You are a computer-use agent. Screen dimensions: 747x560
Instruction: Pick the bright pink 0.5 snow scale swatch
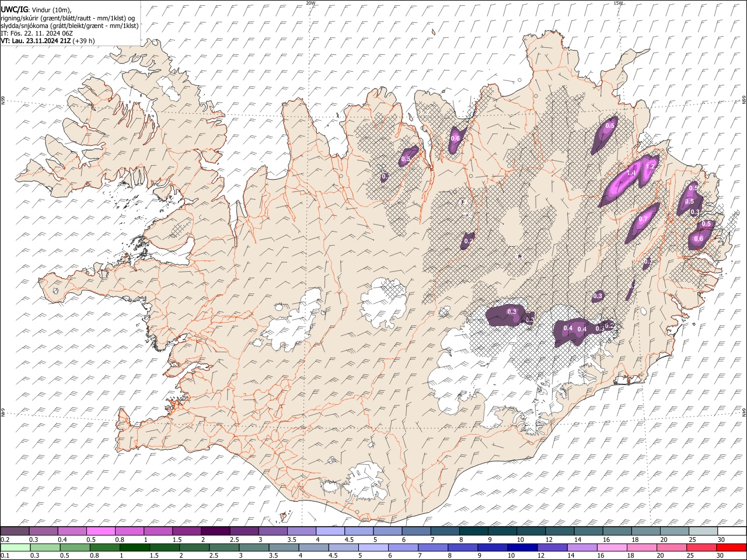[101, 531]
